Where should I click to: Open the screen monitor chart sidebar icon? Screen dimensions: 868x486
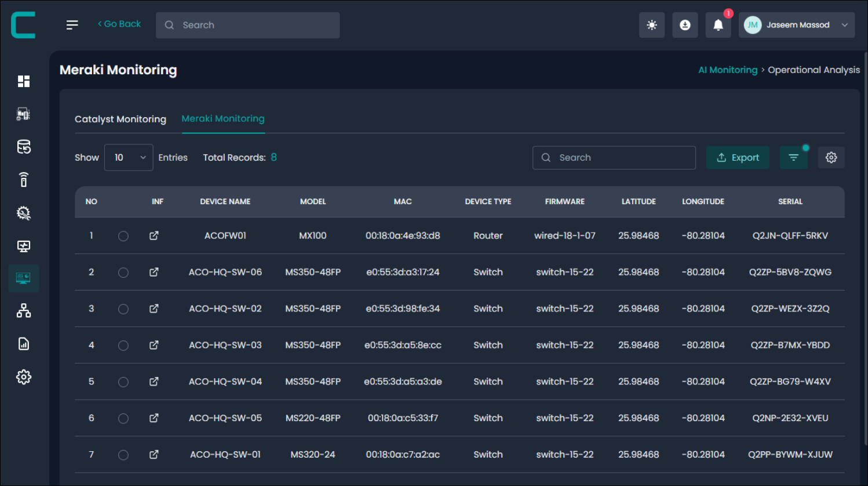point(24,246)
